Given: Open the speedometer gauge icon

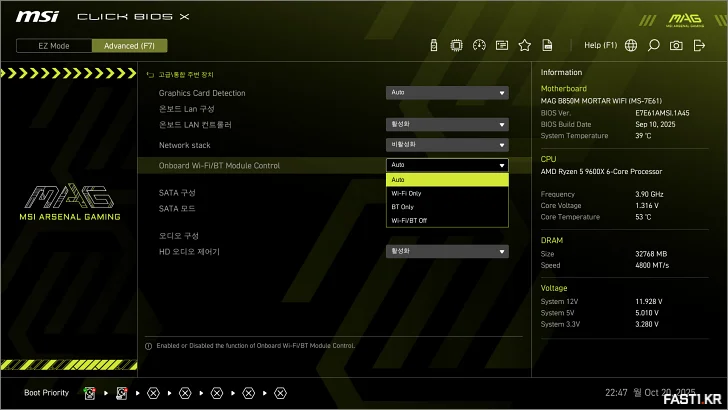Looking at the screenshot, I should [x=479, y=46].
